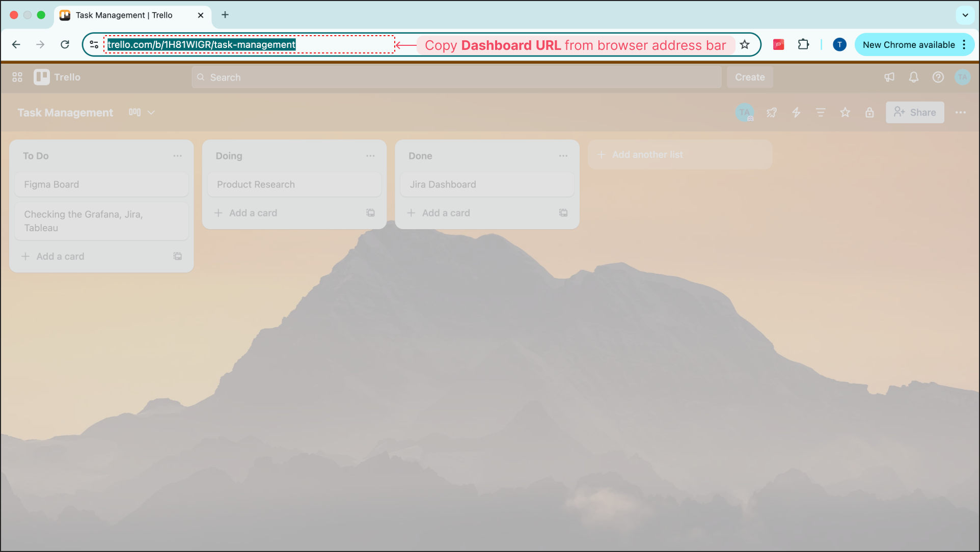Open the board menu with three dots
Viewport: 980px width, 552px height.
tap(961, 113)
